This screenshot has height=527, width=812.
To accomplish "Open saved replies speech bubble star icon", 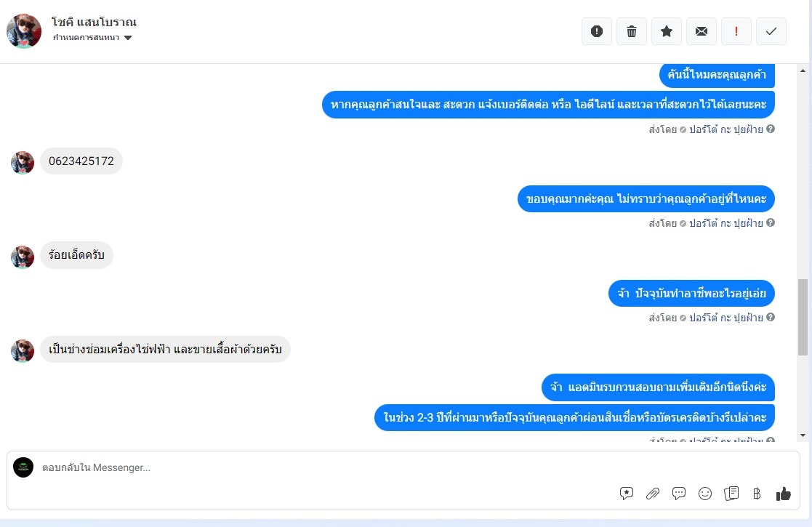I will point(627,494).
